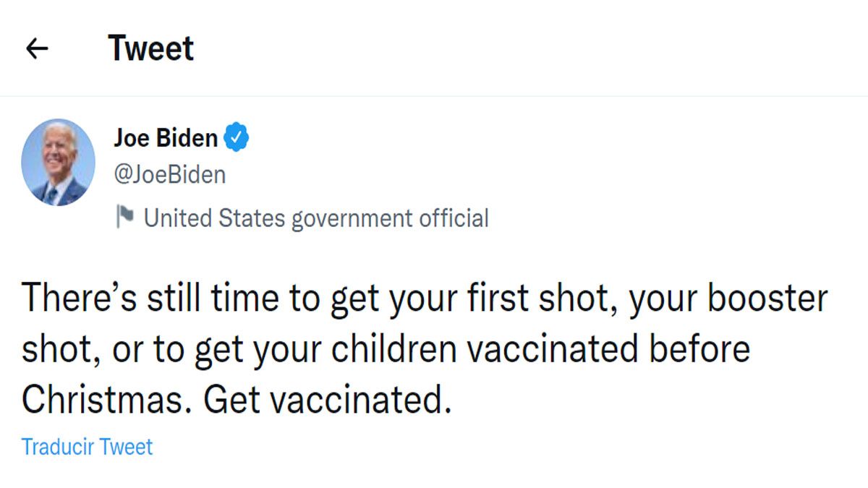
Task: Click the Traducir Tweet link
Action: 87,447
